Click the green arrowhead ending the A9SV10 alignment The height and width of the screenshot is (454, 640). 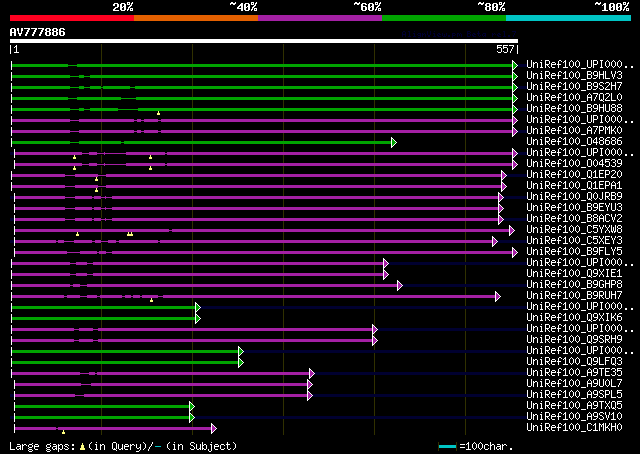192,418
